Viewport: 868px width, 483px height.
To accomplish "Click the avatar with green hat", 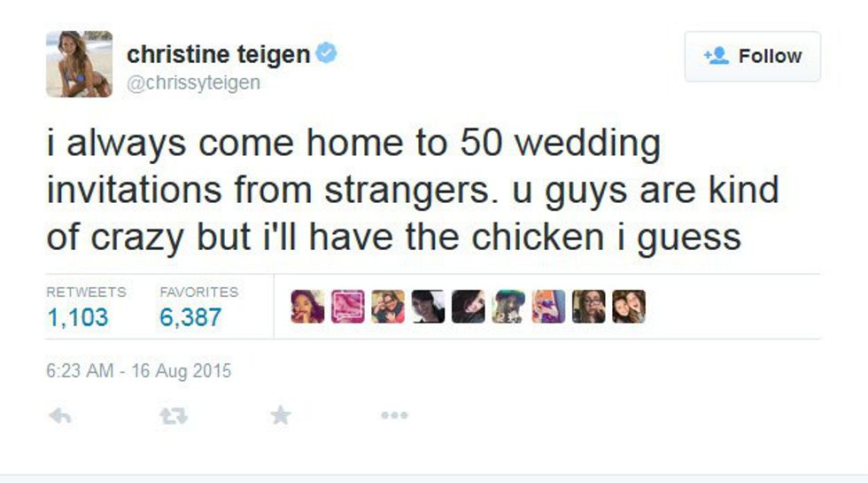I will click(x=508, y=307).
